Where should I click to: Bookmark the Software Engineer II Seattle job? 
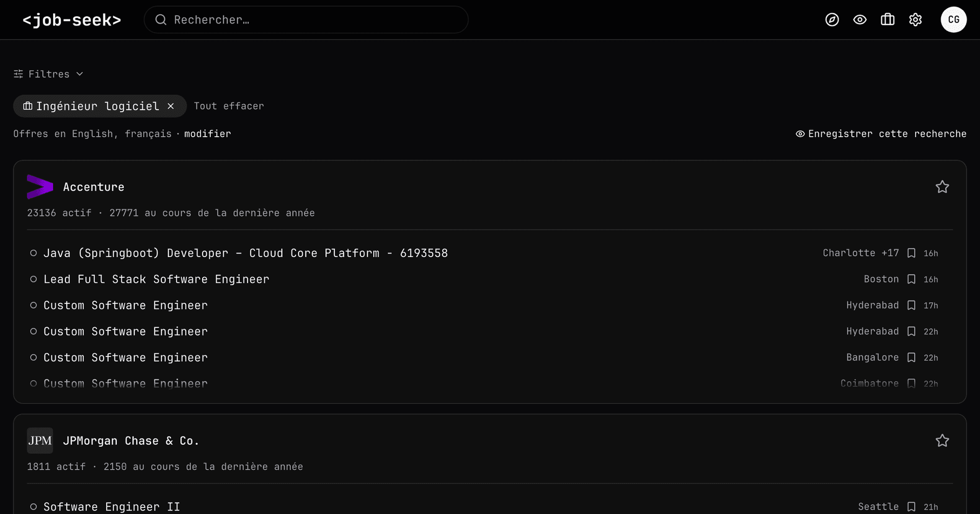click(x=911, y=507)
